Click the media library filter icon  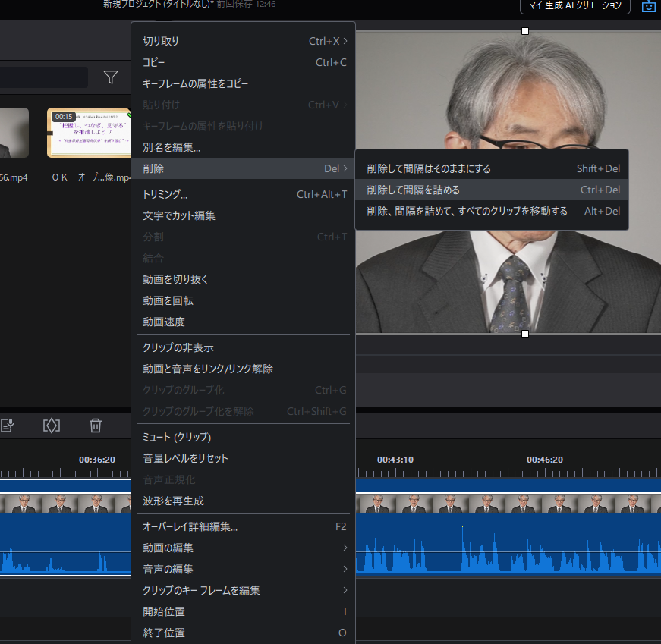[x=111, y=77]
